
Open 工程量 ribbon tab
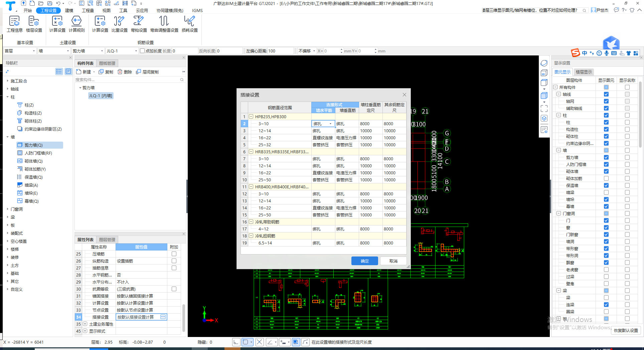tap(88, 10)
